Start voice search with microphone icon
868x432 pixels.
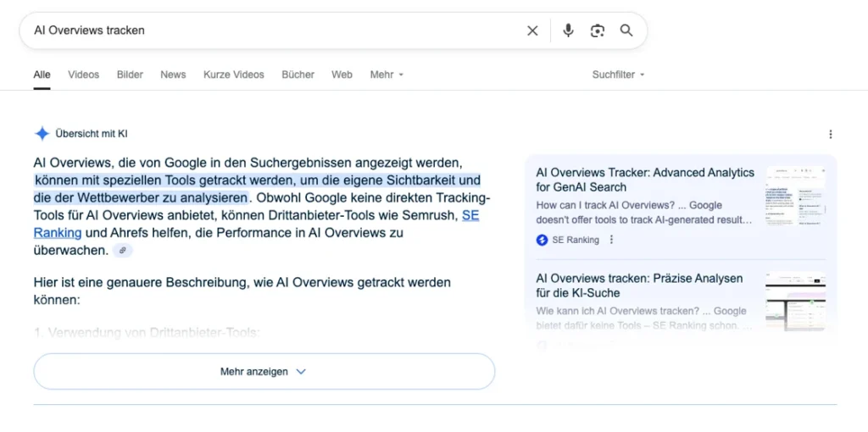click(x=568, y=30)
